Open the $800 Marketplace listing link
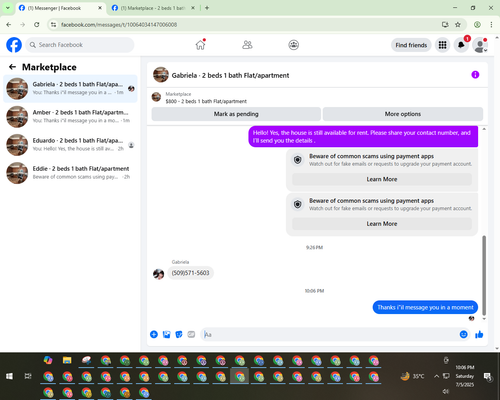500x400 pixels. 206,101
